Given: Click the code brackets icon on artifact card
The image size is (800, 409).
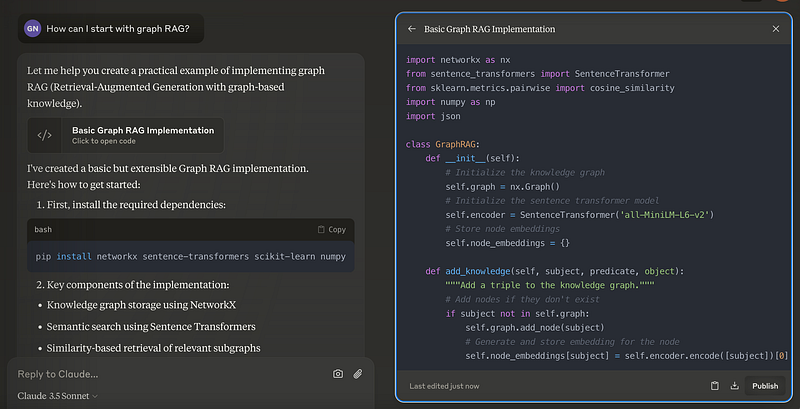Looking at the screenshot, I should click(x=44, y=135).
